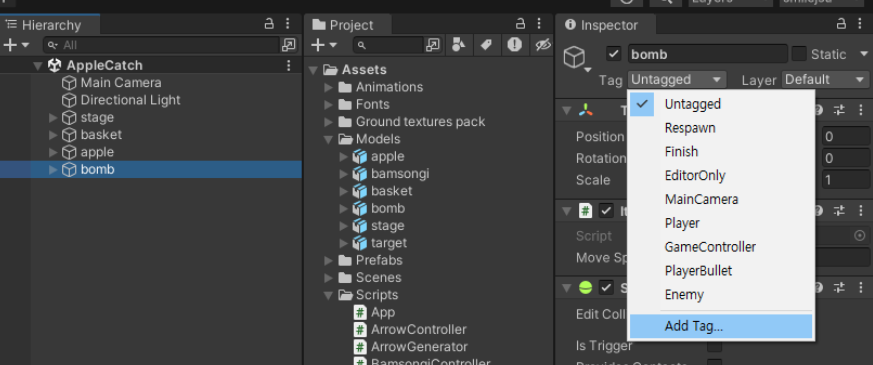Expand the Animations folder
The image size is (873, 365).
pyautogui.click(x=328, y=87)
